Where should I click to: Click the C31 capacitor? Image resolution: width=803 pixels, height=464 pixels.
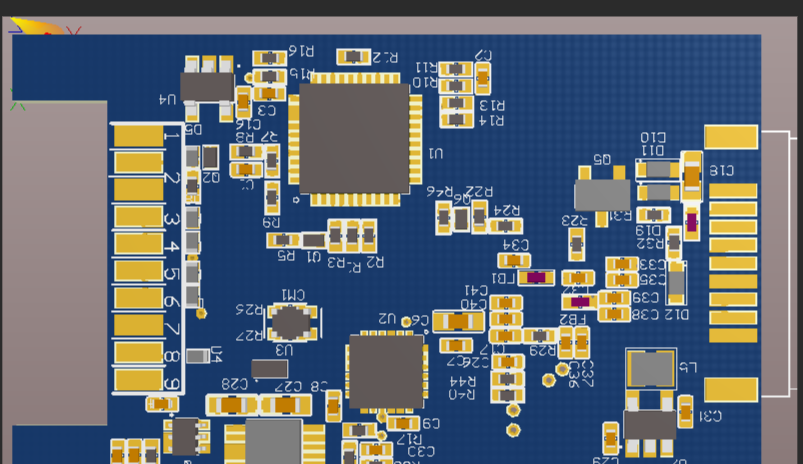pos(685,410)
